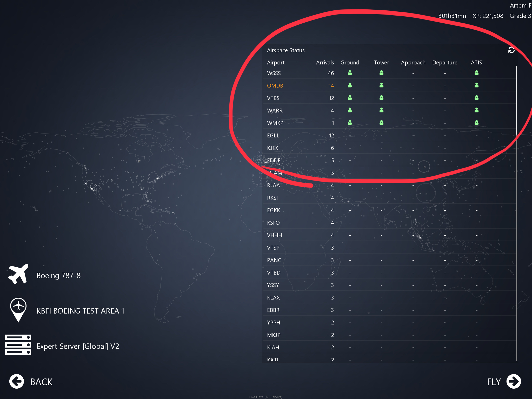Click the server rack icon
Image resolution: width=532 pixels, height=399 pixels.
pyautogui.click(x=18, y=345)
